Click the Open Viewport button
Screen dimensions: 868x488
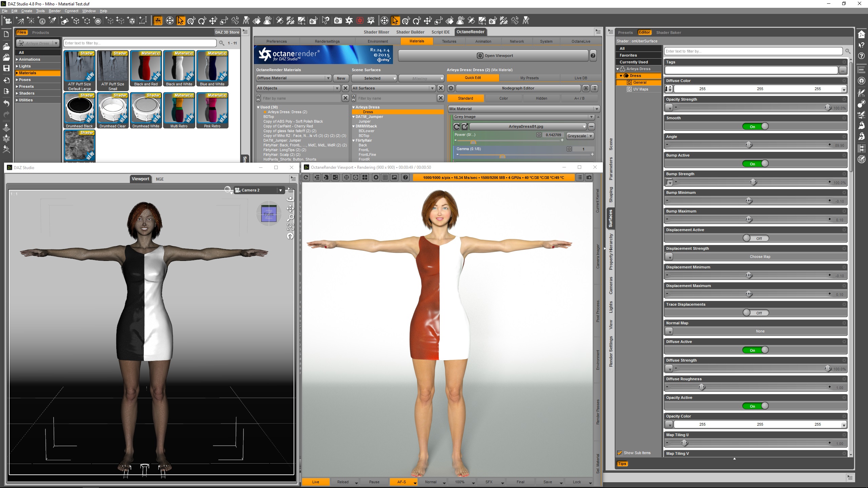point(495,56)
